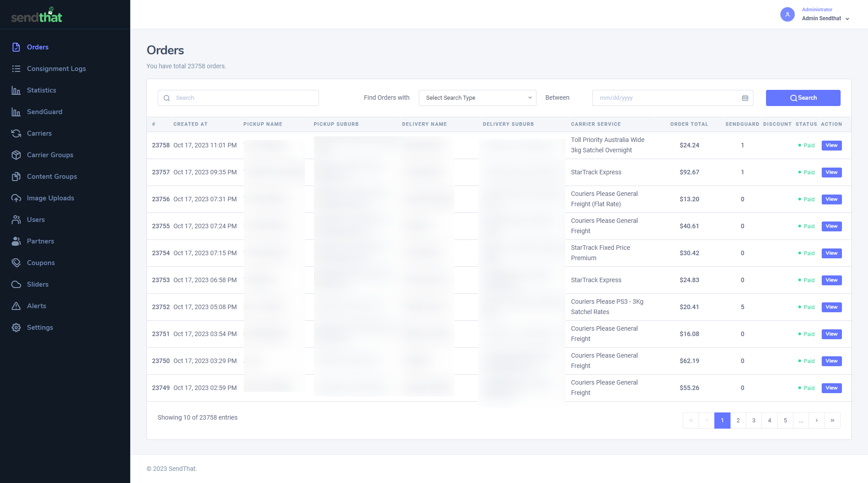868x483 pixels.
Task: Click the blue Search button
Action: point(803,98)
